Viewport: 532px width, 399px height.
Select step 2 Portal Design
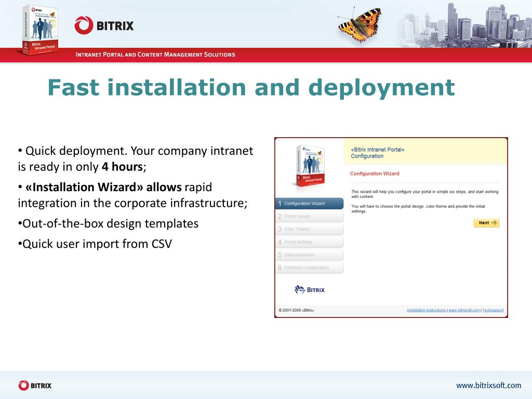tap(310, 217)
